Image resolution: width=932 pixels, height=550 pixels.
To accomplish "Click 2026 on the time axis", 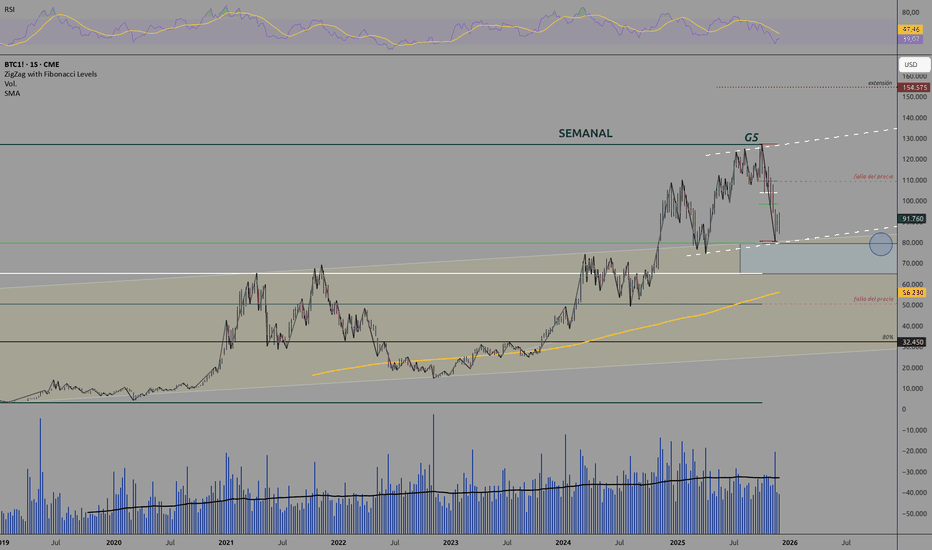I will tap(790, 542).
